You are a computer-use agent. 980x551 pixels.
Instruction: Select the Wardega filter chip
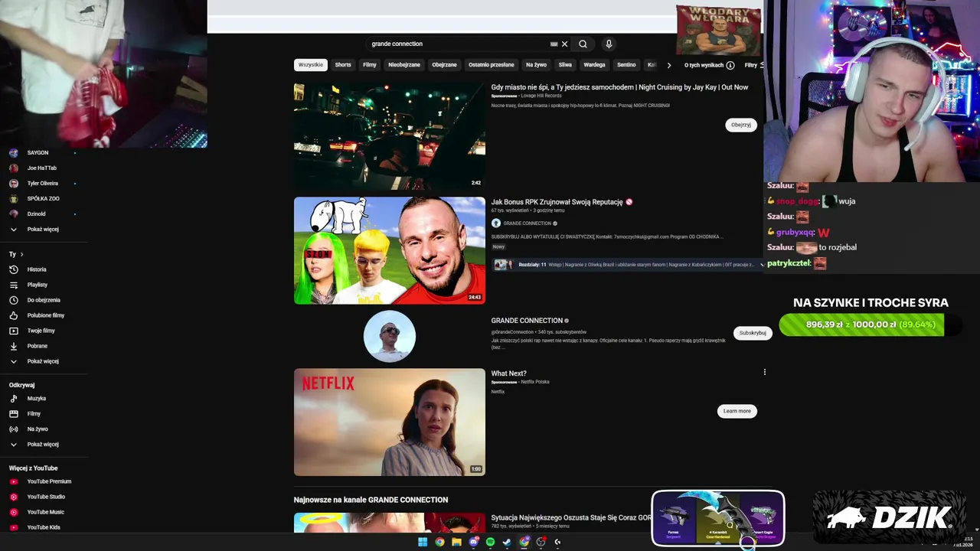[x=594, y=65]
